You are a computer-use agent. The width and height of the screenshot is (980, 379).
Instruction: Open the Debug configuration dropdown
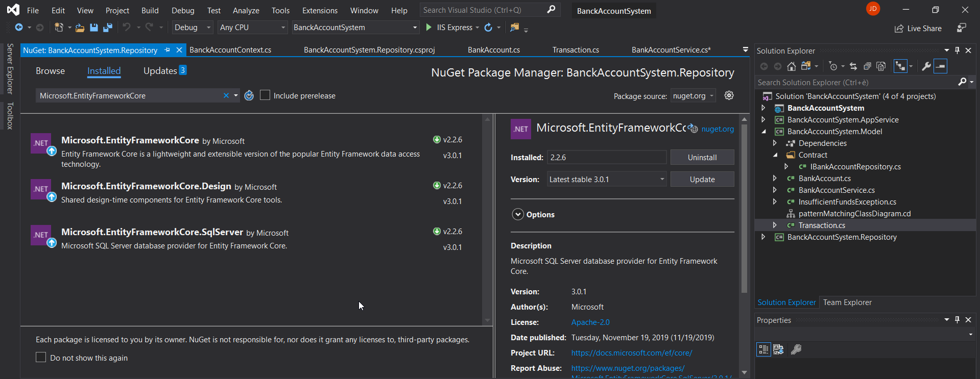click(193, 28)
